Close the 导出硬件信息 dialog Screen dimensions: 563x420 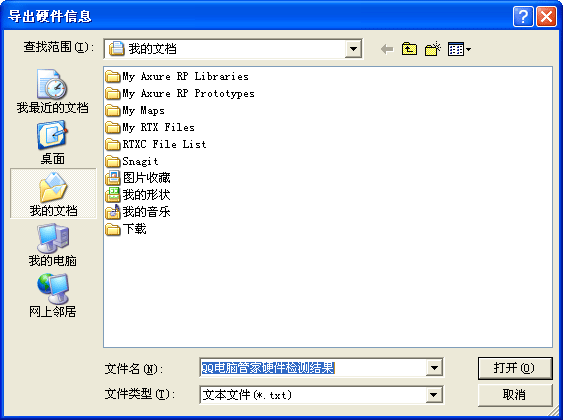(546, 17)
